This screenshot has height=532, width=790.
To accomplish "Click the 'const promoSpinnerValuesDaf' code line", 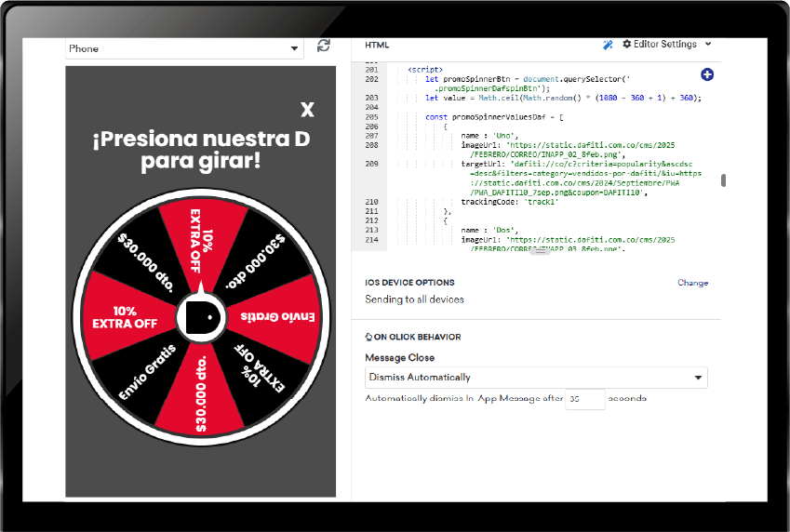I will click(494, 117).
